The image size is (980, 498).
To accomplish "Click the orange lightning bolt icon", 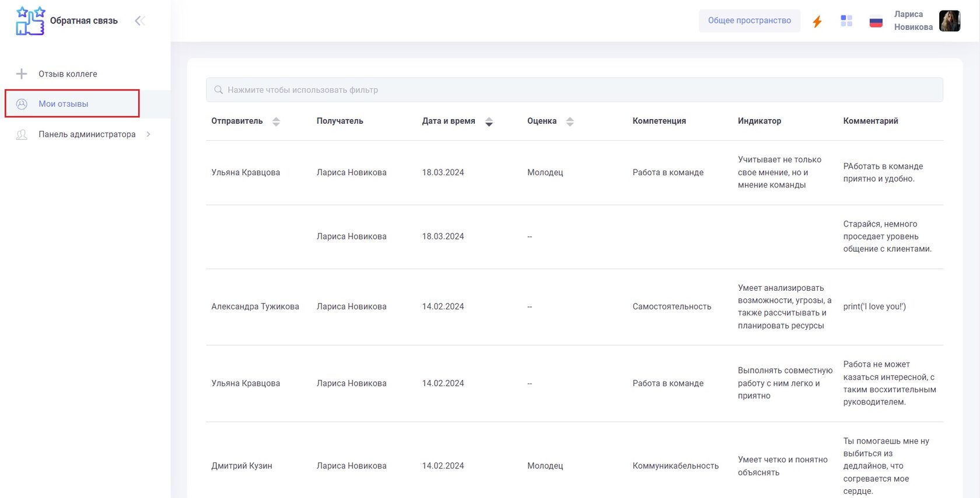I will point(817,21).
